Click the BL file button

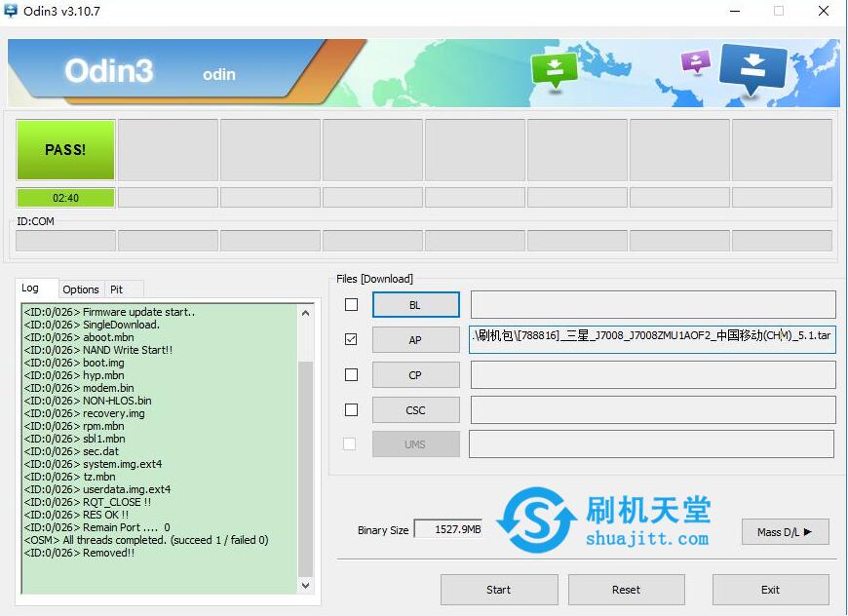(416, 305)
